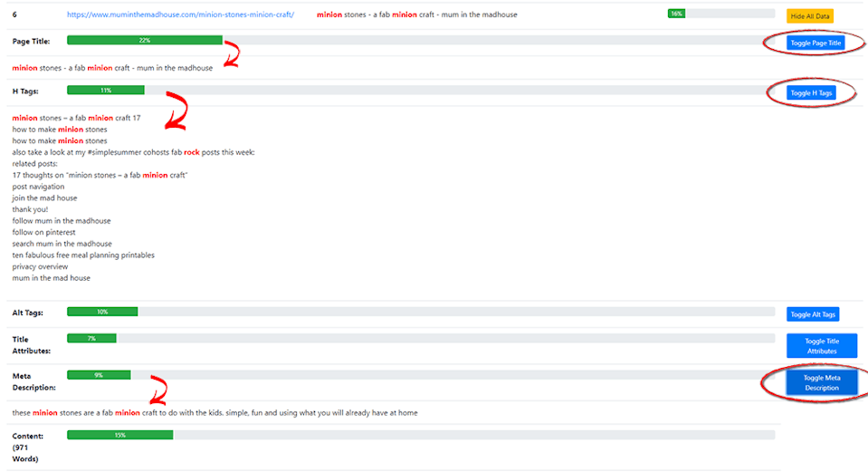
Task: Click the meta description text about minion stones
Action: pos(215,413)
